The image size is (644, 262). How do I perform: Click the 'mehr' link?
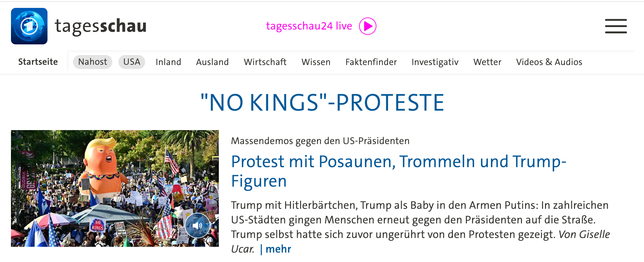(x=278, y=249)
